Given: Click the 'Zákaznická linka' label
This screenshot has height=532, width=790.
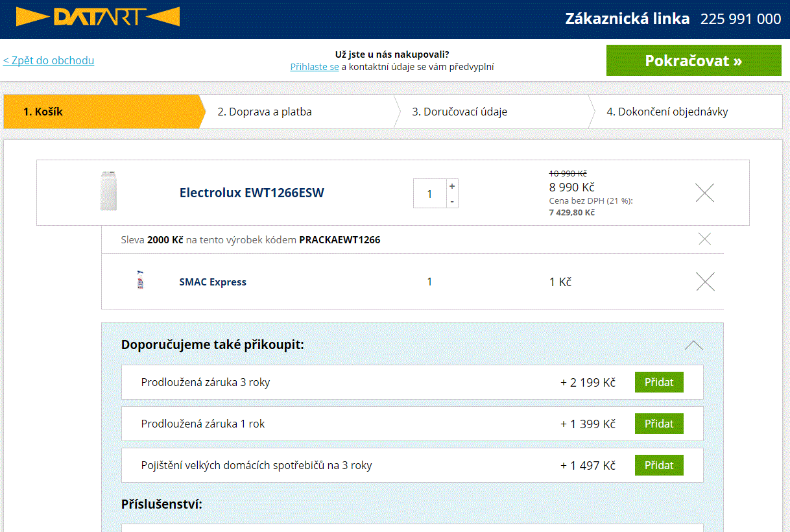Looking at the screenshot, I should pos(627,19).
